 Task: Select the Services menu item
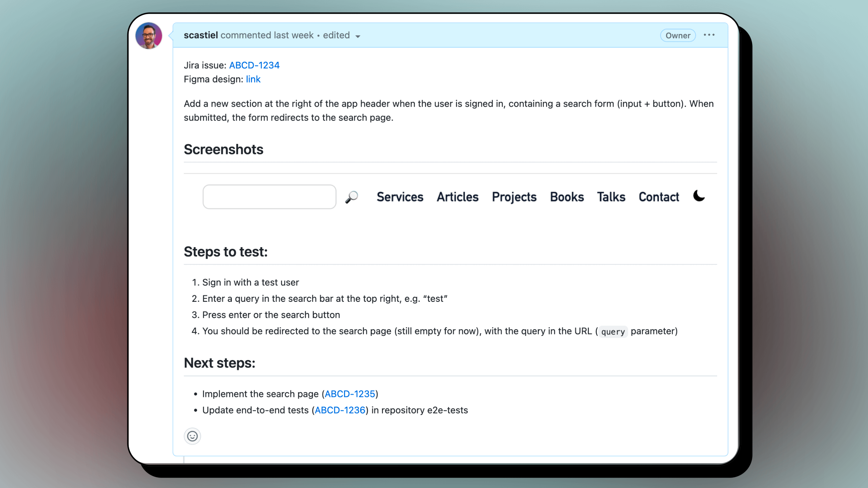(x=400, y=197)
